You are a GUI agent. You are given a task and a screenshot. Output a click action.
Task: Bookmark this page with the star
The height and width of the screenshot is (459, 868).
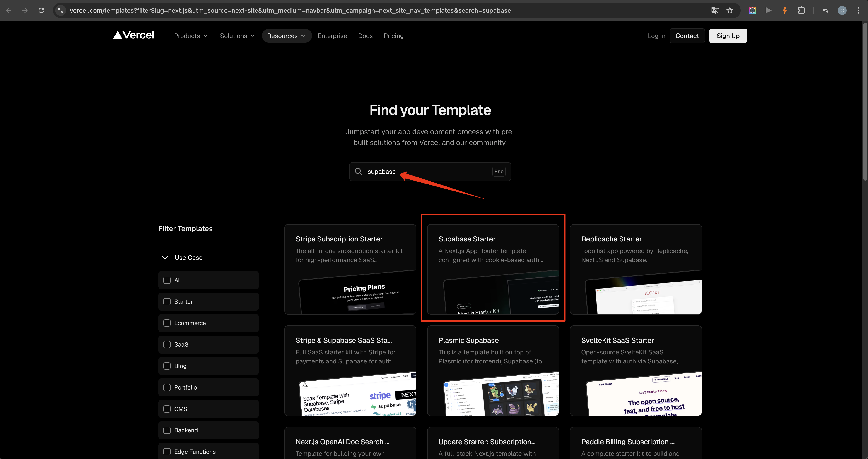pyautogui.click(x=730, y=10)
